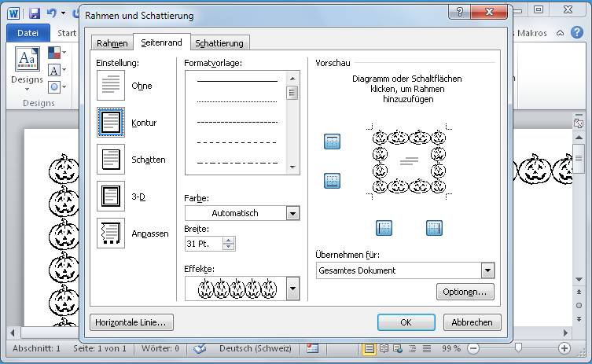Open the Farbe color dropdown
592x364 pixels.
(x=292, y=213)
